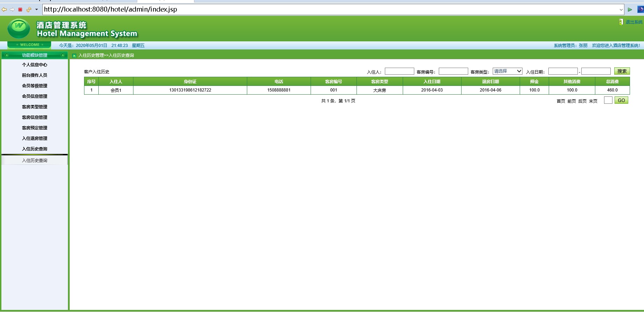Select the total cost value 460.0

[612, 90]
